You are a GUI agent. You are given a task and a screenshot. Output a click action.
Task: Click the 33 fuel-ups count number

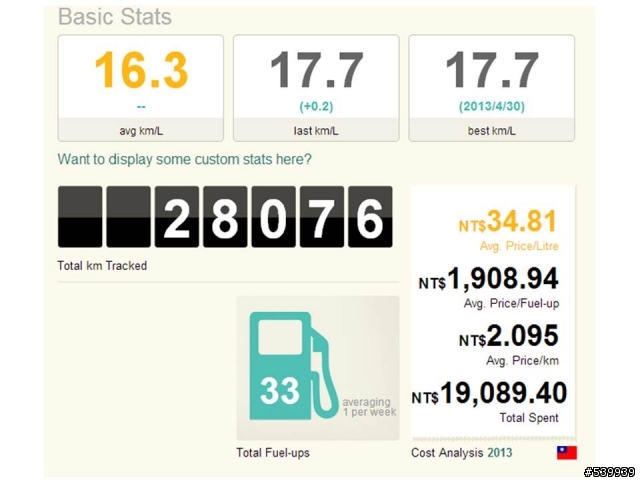(280, 391)
